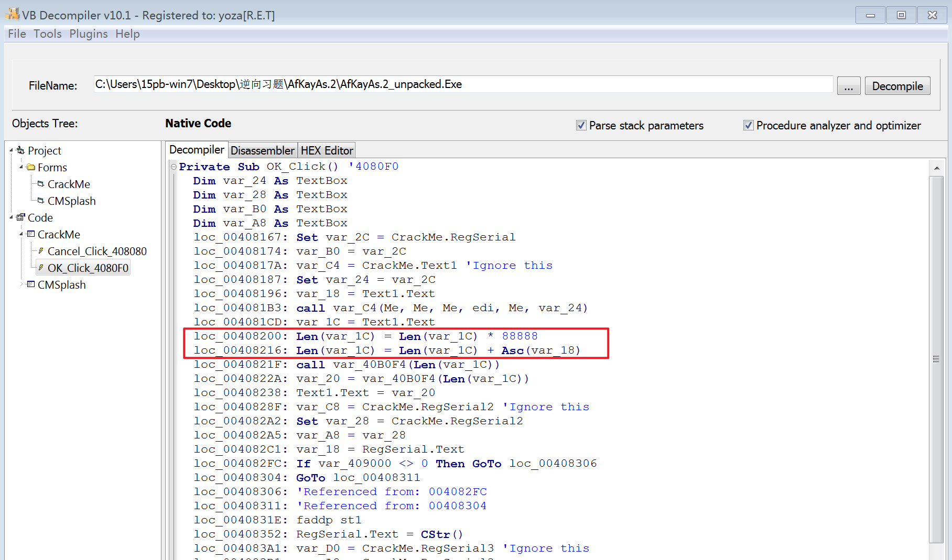Click the Code node icon
The image size is (952, 560).
[x=21, y=217]
